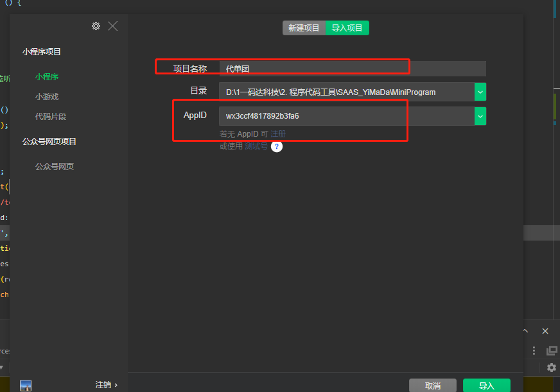Close the project dialog with the X icon
Image resolution: width=560 pixels, height=392 pixels.
(x=112, y=26)
